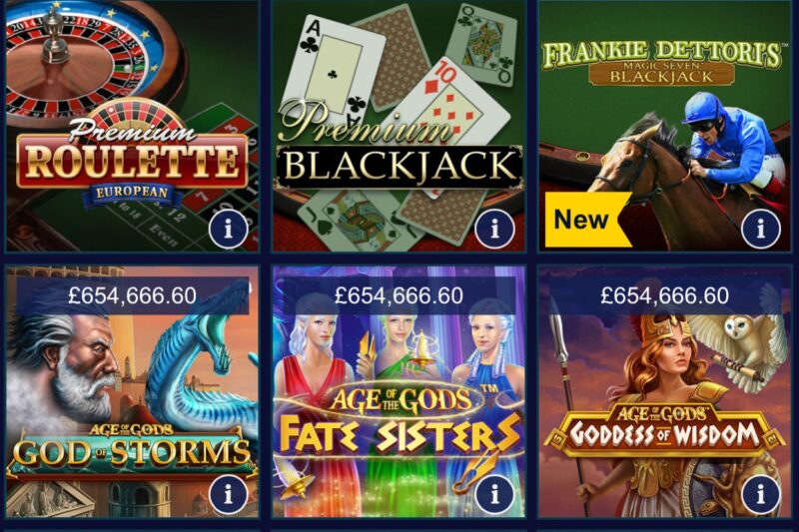The width and height of the screenshot is (799, 532).
Task: Open Frankie Dettori's Magic Seven Blackjack
Action: [665, 126]
